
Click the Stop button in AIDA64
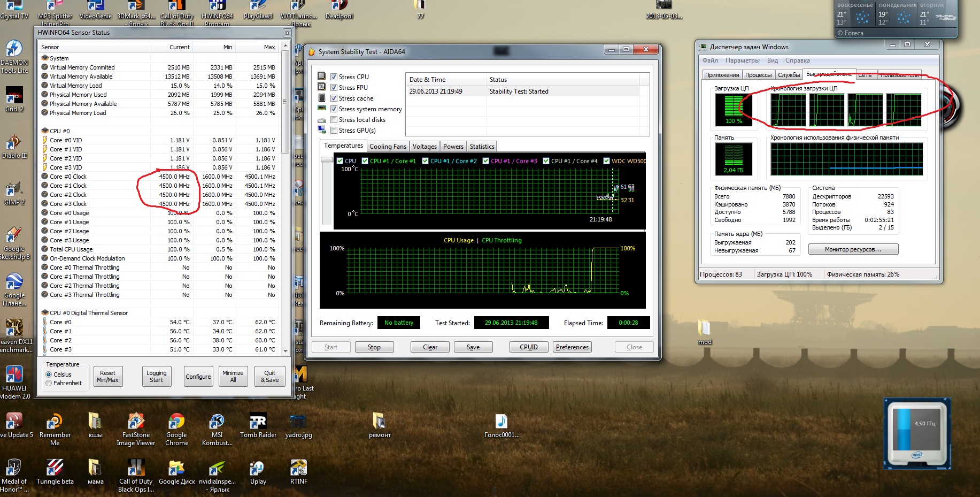click(374, 347)
